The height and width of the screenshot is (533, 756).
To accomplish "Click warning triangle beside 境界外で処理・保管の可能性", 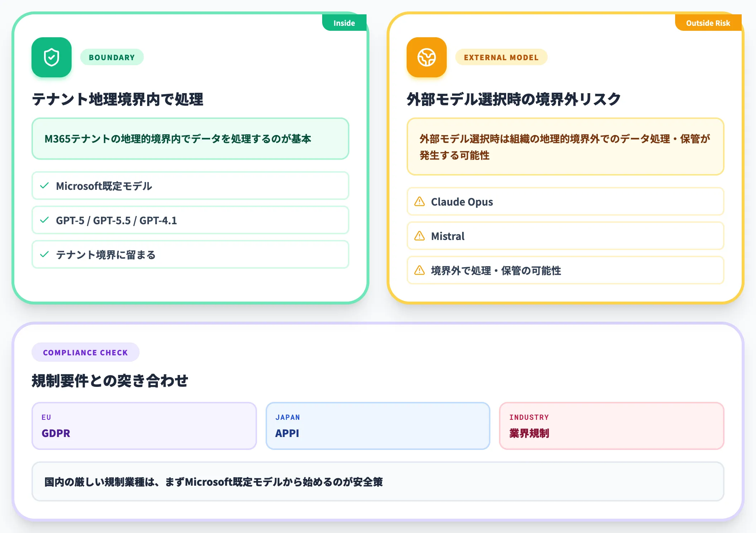I will coord(420,270).
